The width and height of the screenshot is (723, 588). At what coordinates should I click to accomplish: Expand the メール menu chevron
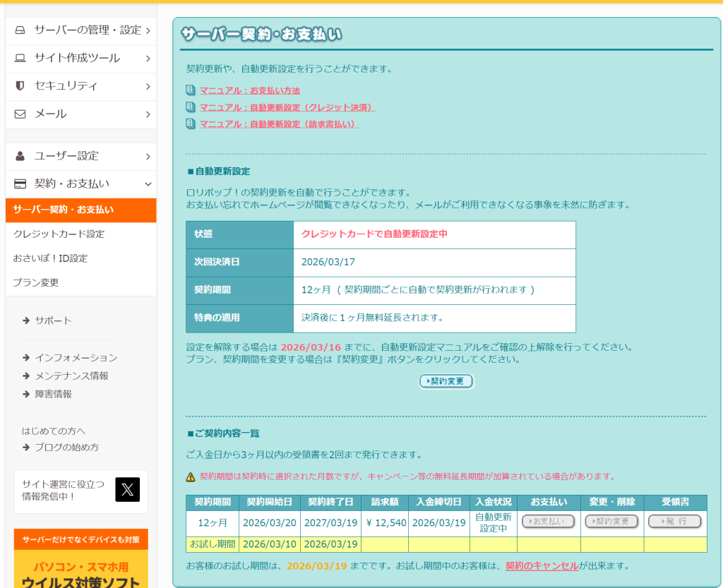[x=148, y=114]
